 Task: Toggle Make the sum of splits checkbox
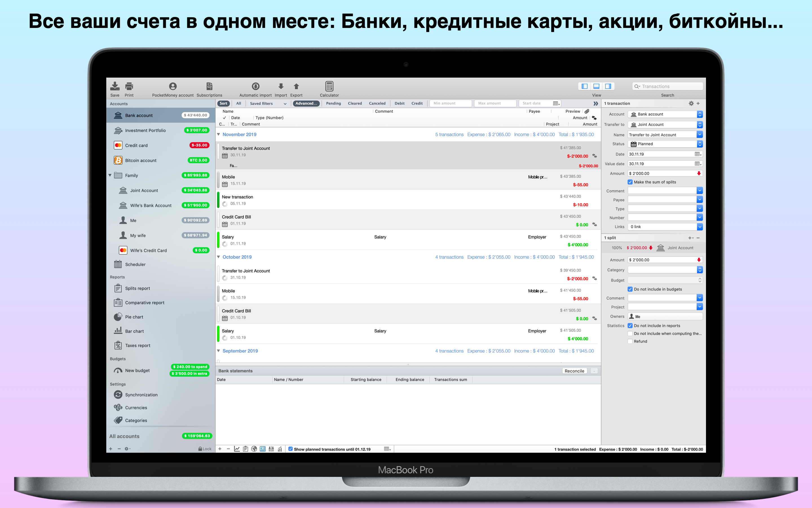tap(630, 182)
